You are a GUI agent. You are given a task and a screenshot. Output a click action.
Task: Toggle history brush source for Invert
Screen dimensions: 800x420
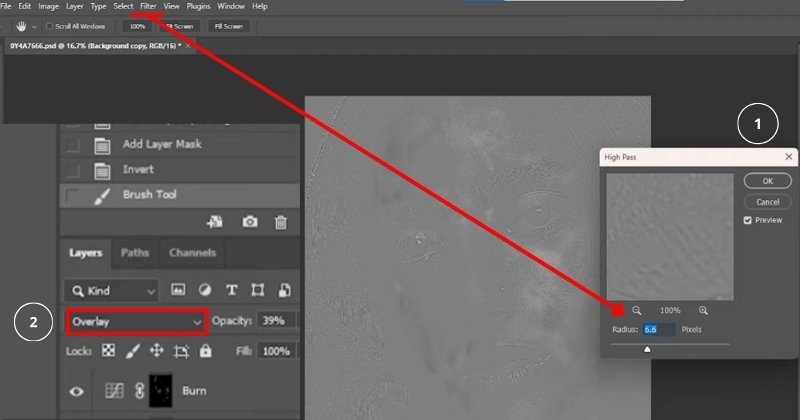click(x=72, y=170)
